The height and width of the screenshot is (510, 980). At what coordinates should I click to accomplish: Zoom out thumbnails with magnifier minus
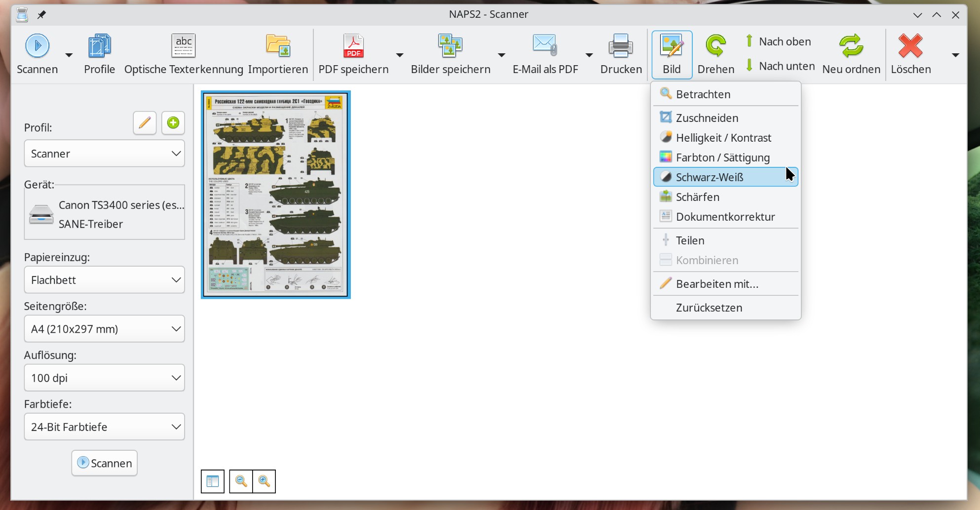[x=241, y=481]
